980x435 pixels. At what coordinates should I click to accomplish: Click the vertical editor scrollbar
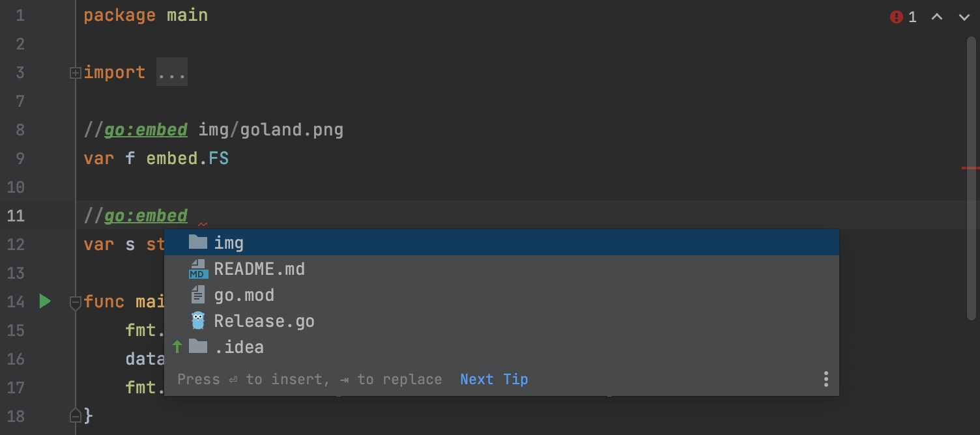point(972,176)
